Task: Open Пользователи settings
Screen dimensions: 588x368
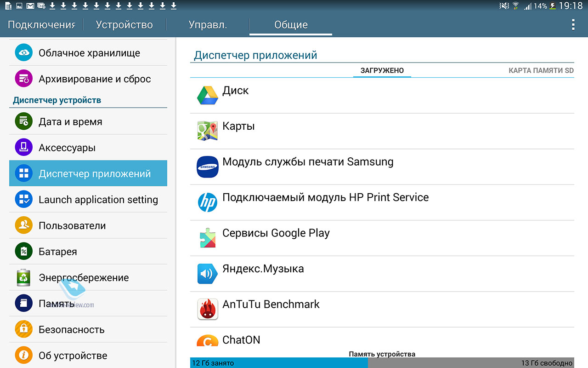Action: [x=88, y=225]
